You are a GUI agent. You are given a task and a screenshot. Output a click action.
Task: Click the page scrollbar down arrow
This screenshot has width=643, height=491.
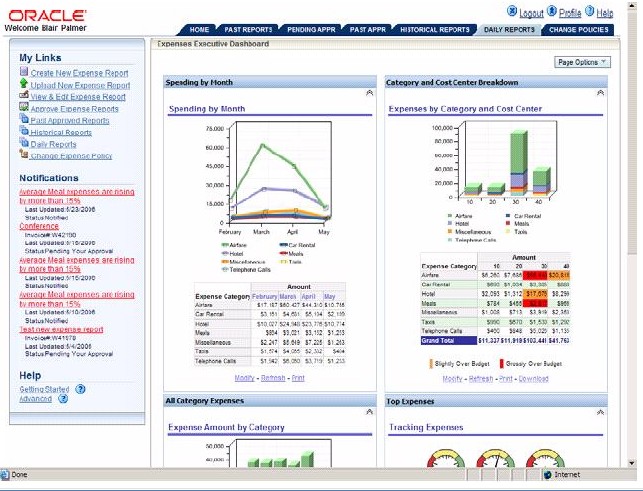[x=632, y=463]
